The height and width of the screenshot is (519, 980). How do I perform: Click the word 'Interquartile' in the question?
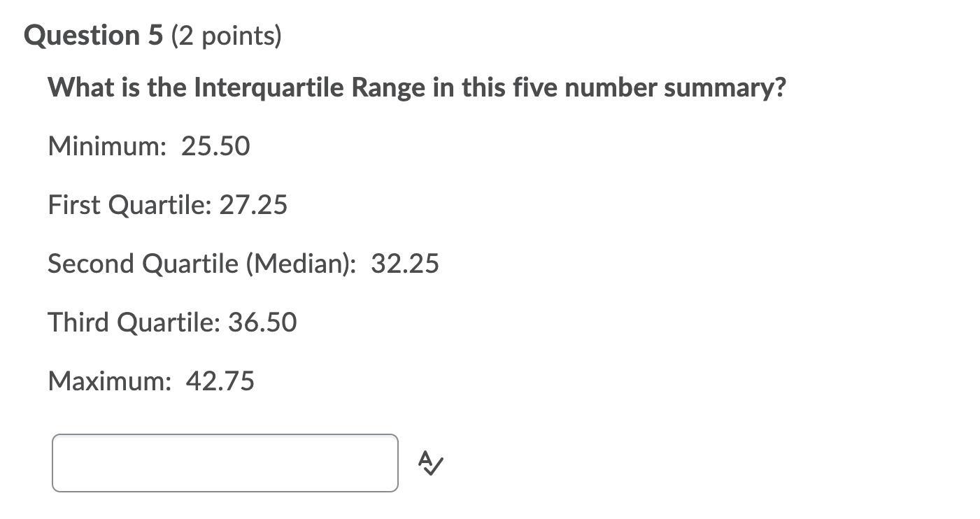(269, 87)
